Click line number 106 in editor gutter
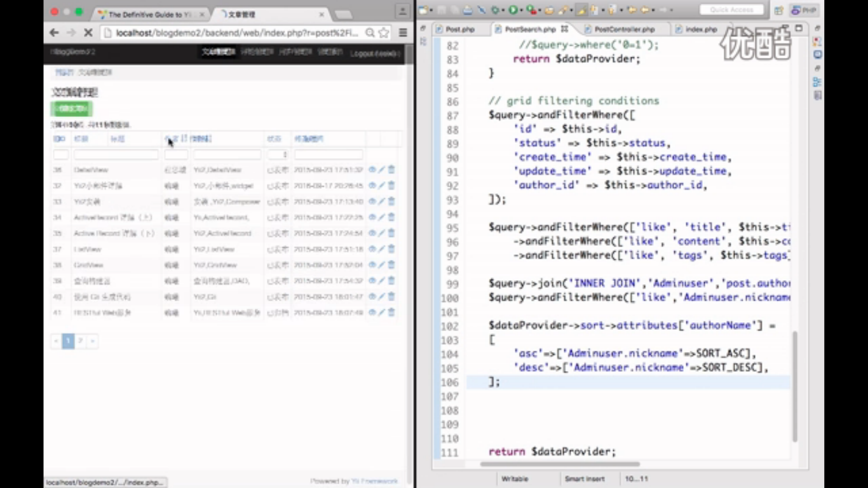 pos(449,382)
